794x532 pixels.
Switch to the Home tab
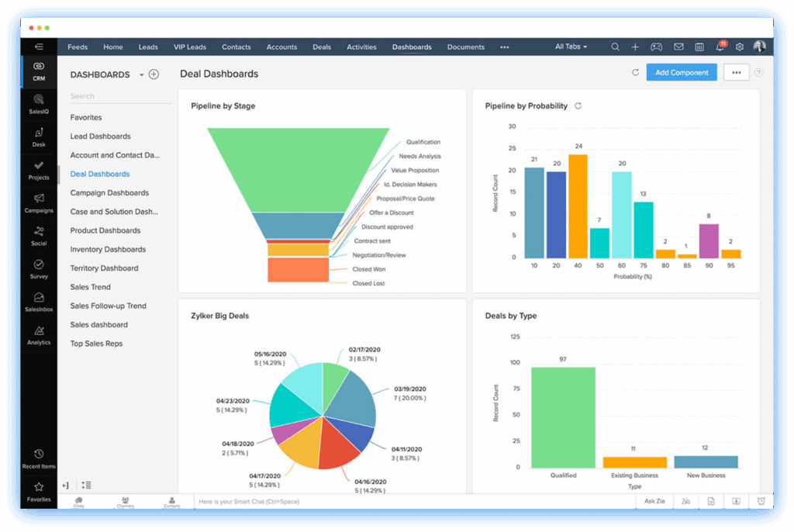pos(113,47)
